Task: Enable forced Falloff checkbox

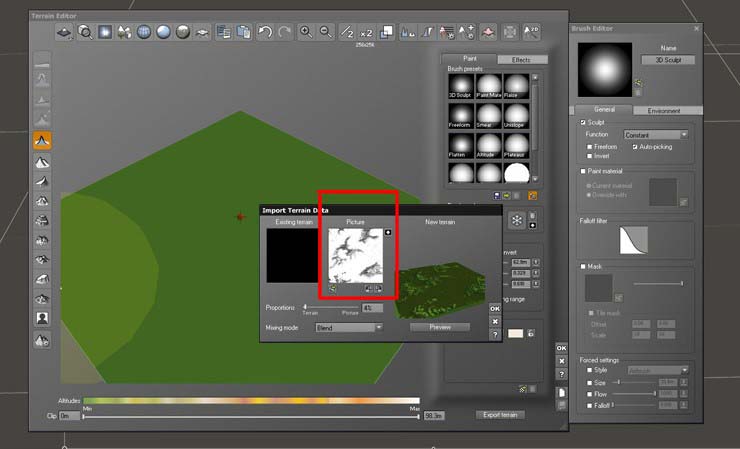Action: [589, 406]
